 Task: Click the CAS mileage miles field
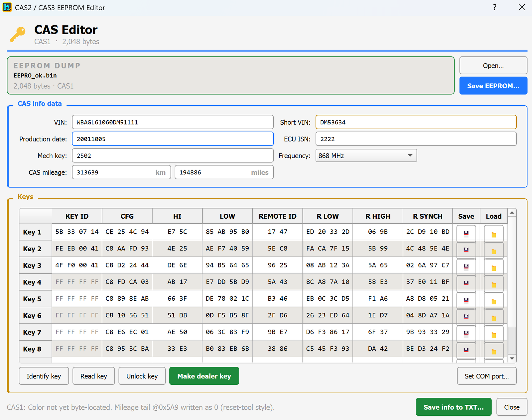pyautogui.click(x=224, y=172)
